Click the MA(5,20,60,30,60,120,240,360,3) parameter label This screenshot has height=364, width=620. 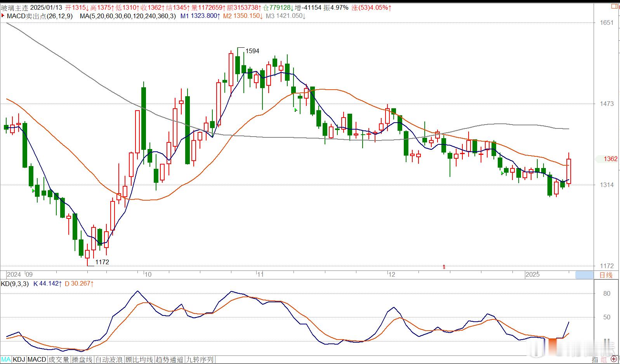[128, 16]
